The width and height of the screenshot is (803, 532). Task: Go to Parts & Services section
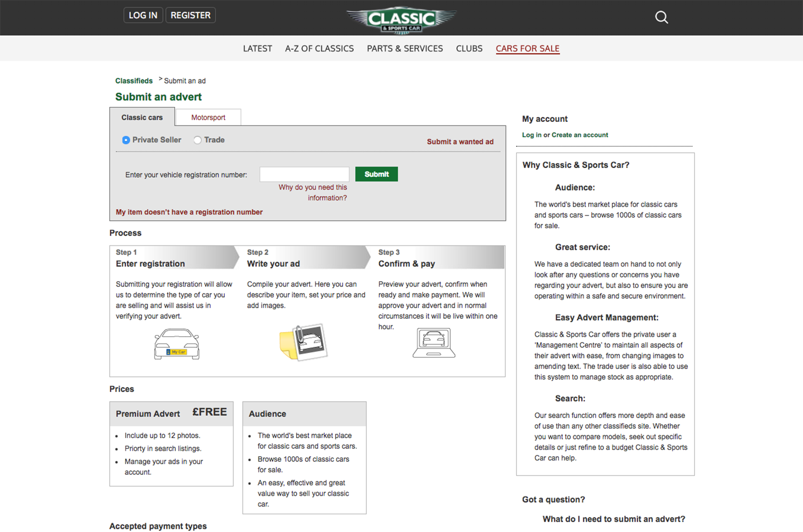coord(405,49)
